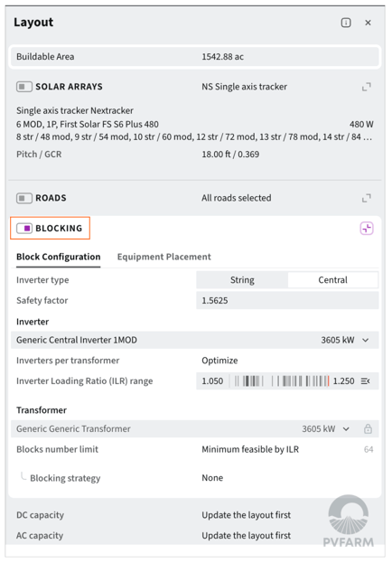The width and height of the screenshot is (392, 563).
Task: Click the PVFARM logo
Action: pos(349,521)
